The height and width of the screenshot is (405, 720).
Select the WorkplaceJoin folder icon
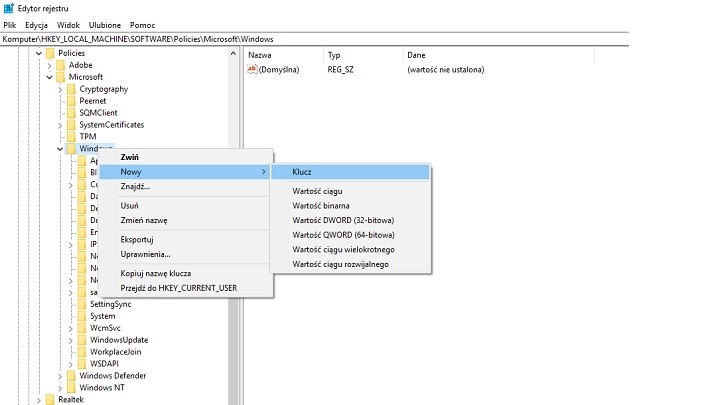[82, 352]
